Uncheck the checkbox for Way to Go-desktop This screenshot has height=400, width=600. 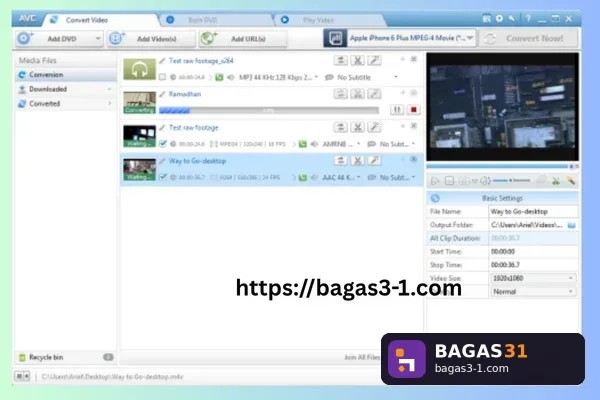[163, 177]
